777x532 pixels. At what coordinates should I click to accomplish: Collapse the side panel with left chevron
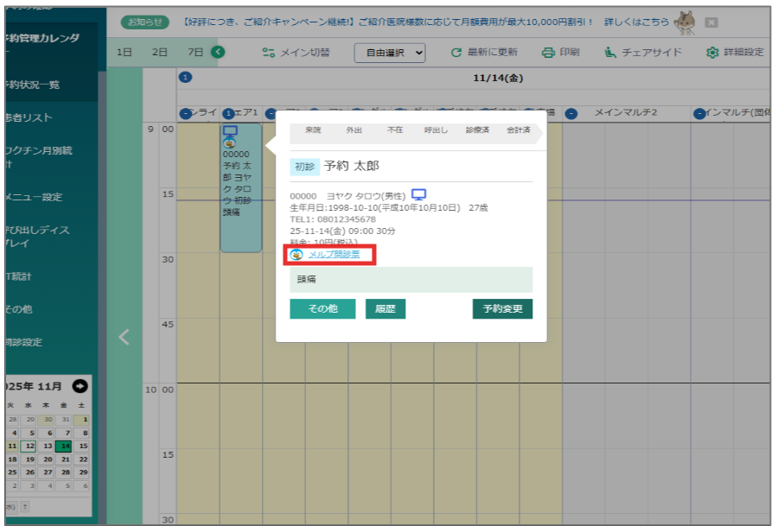[x=124, y=337]
